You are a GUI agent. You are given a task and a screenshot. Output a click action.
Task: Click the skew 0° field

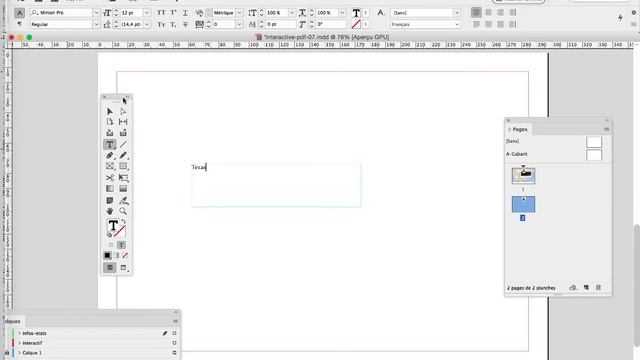(330, 24)
